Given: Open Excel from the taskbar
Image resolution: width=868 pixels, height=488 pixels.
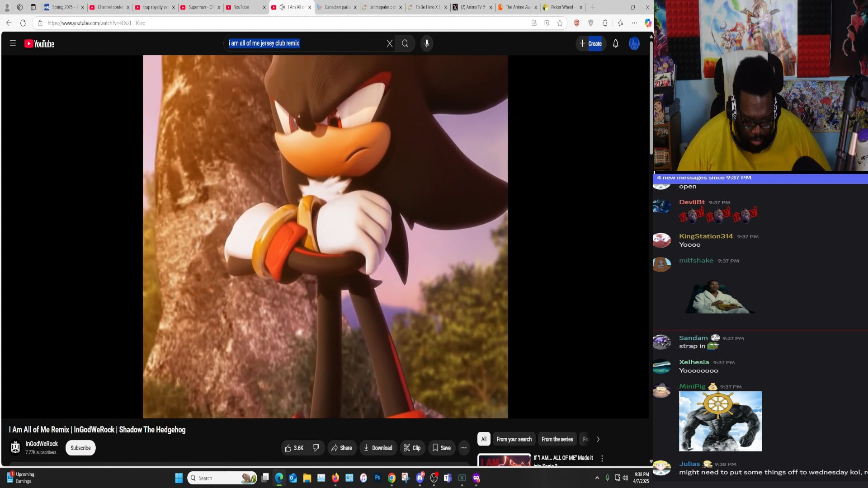Looking at the screenshot, I should pyautogui.click(x=462, y=478).
